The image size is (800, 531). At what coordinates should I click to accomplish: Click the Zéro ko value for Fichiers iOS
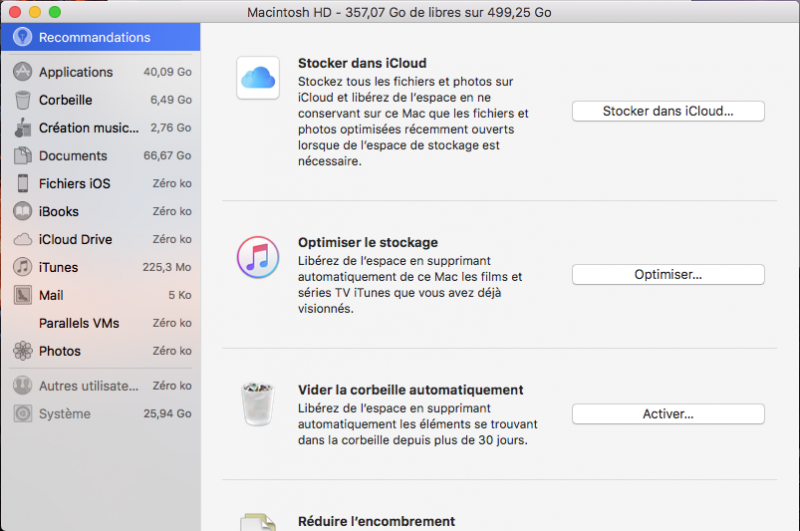[x=172, y=183]
